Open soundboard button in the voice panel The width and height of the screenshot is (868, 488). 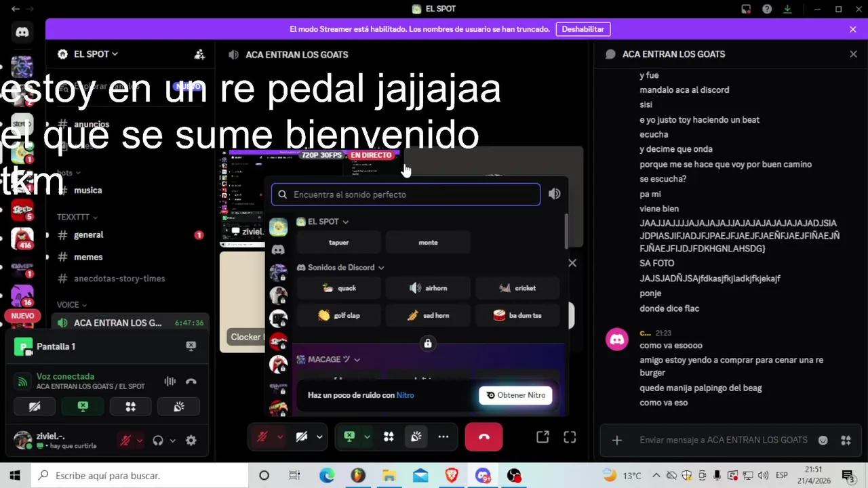(179, 407)
